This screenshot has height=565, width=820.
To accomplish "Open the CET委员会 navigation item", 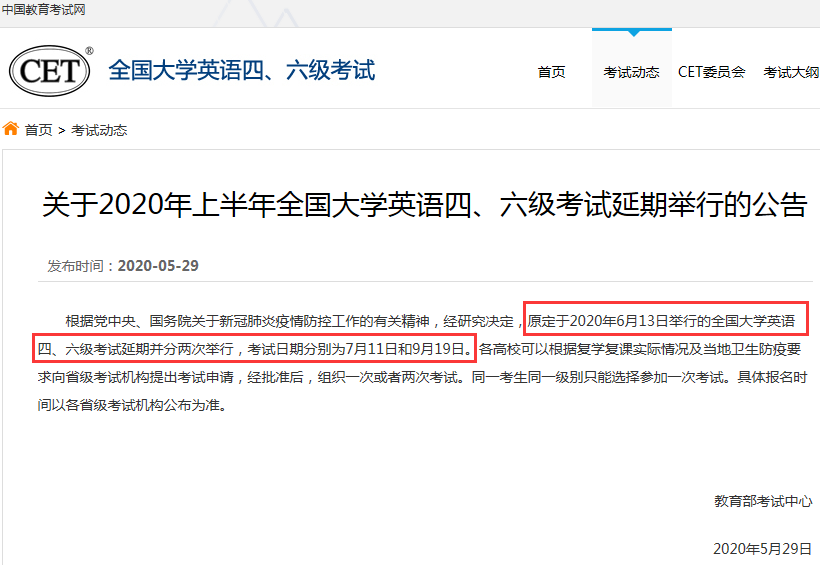I will (x=711, y=72).
